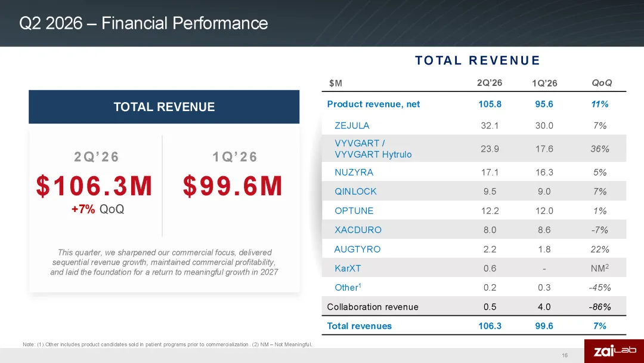Click QINLOCK's 9.0 value
644x363 pixels.
pyautogui.click(x=544, y=192)
